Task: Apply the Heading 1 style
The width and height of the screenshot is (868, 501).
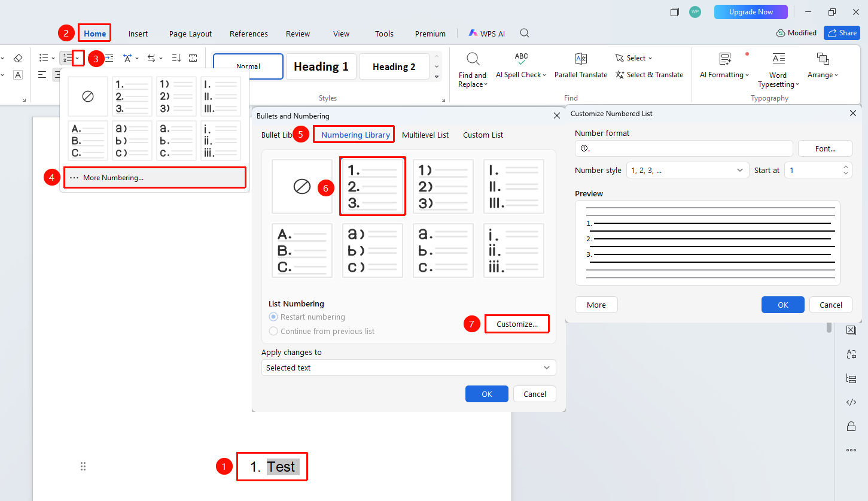Action: tap(321, 66)
